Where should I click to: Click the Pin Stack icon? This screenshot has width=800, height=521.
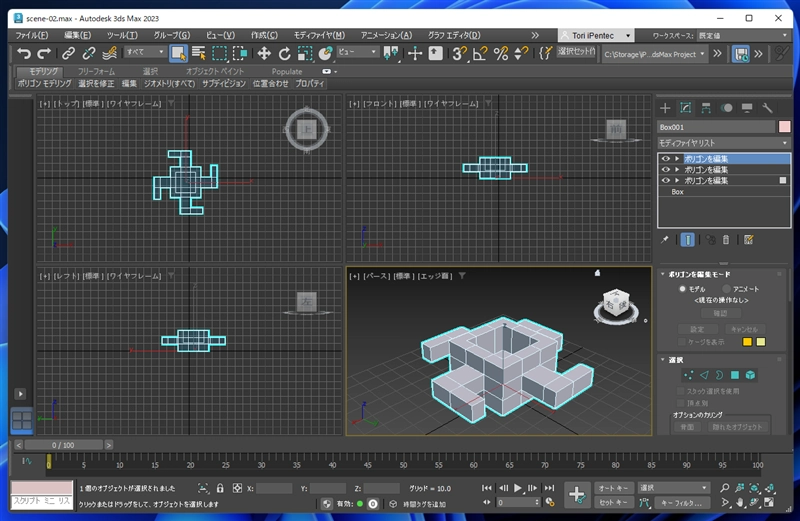[x=664, y=239]
